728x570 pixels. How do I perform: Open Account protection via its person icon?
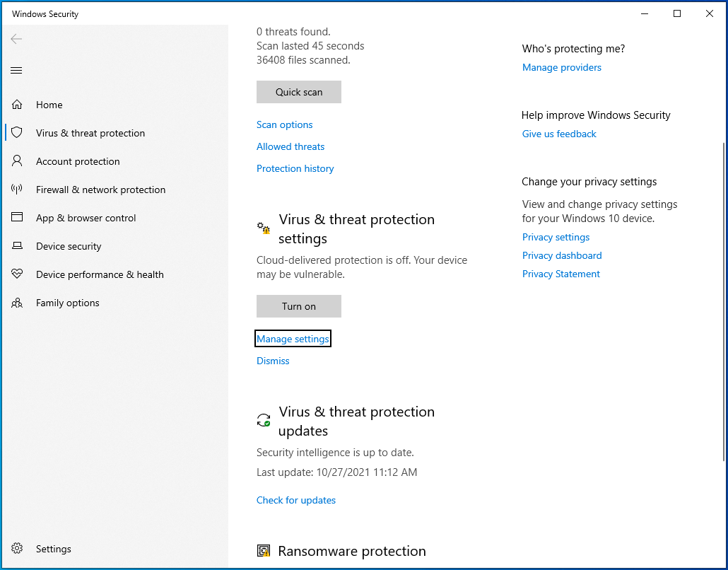17,161
